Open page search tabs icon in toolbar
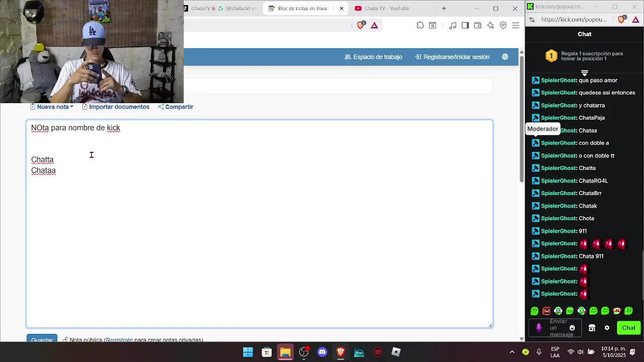644x362 pixels. pyautogui.click(x=433, y=26)
